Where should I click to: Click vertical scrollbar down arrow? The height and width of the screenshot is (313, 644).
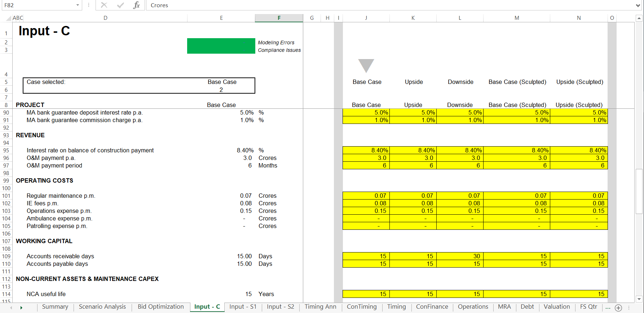639,299
